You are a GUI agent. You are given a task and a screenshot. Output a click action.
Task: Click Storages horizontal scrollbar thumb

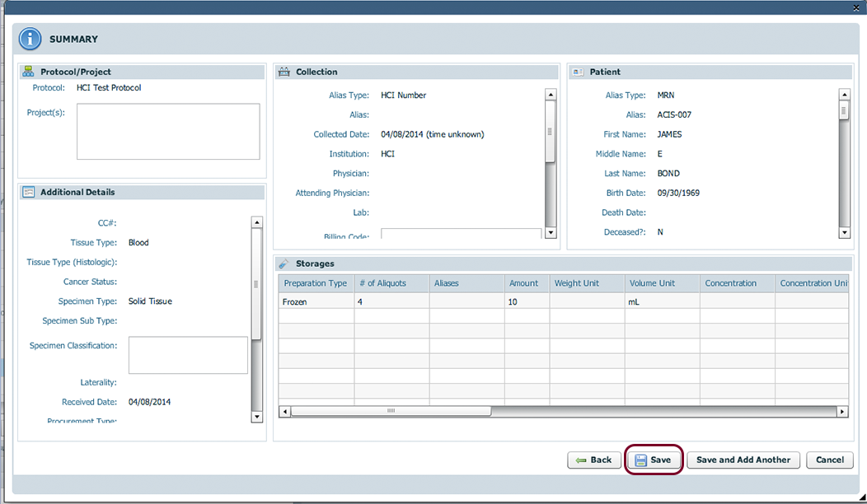(x=391, y=411)
